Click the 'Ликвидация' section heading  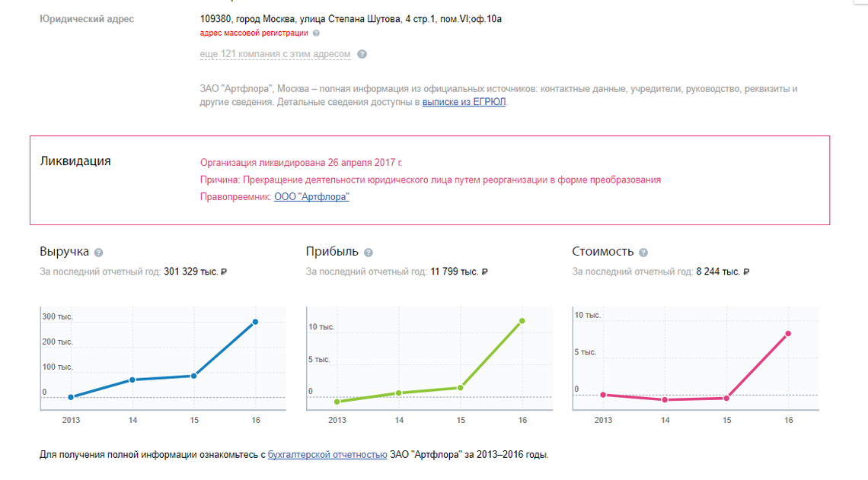click(x=75, y=161)
